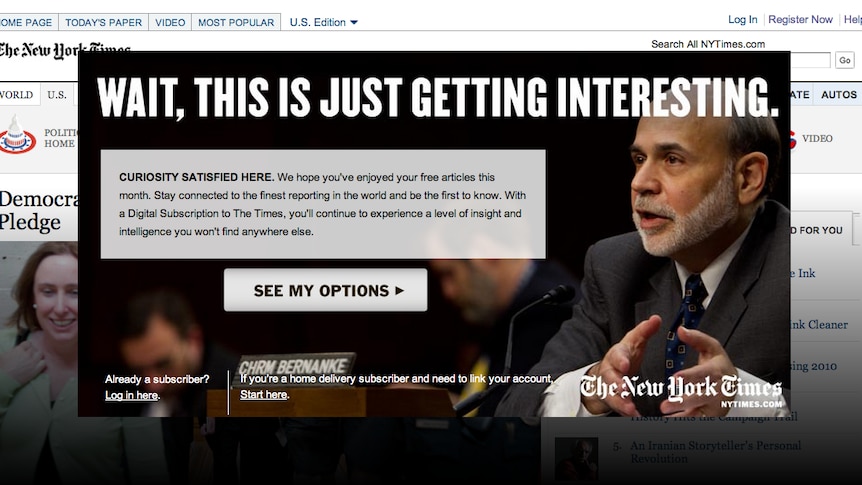Open 'An Iranian Storyteller's Personal Revolution' article
The image size is (862, 485).
715,452
